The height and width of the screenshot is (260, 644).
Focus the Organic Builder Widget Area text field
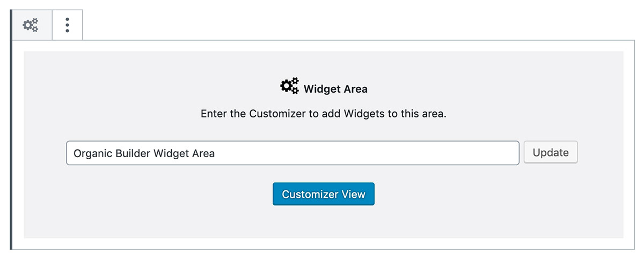292,153
